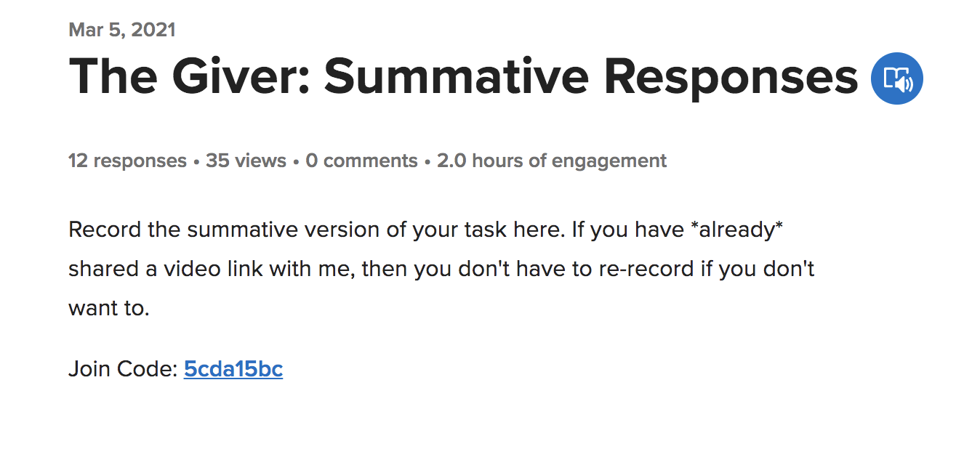Screen dimensions: 980x449
Task: Click the want to. description line
Action: pyautogui.click(x=109, y=309)
